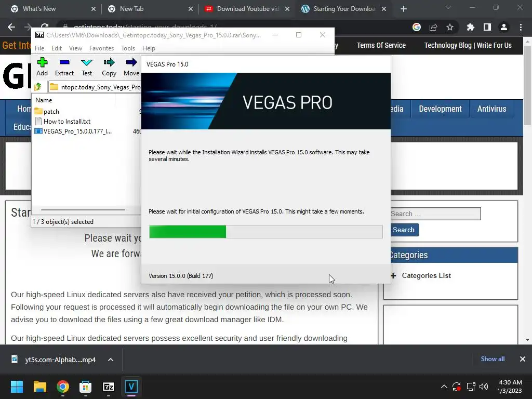Switch to the What's New tab
This screenshot has width=532, height=399.
pos(39,9)
